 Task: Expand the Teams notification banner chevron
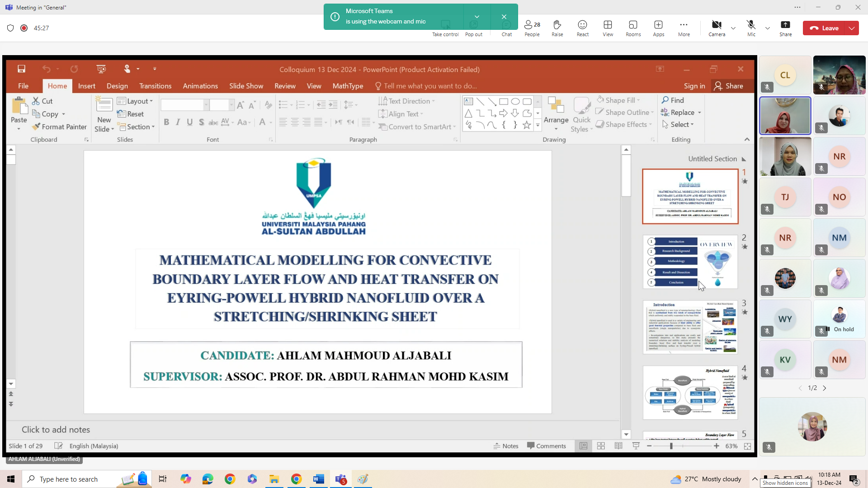click(x=477, y=17)
